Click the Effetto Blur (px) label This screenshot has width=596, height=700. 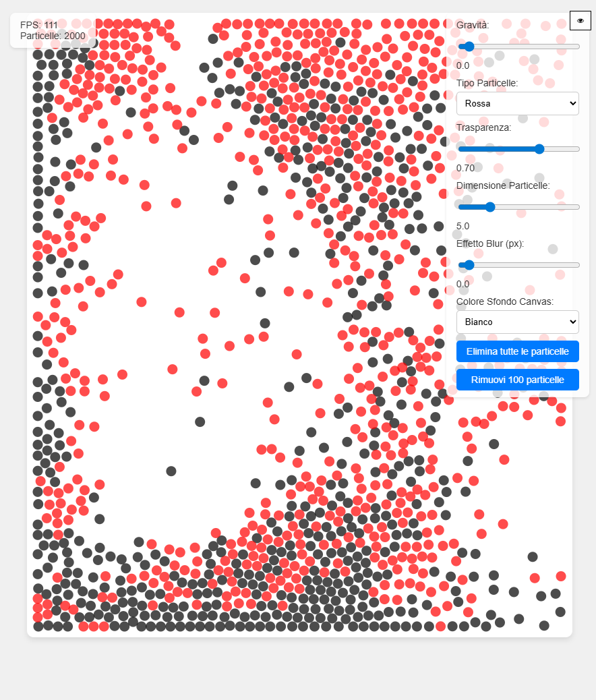[489, 243]
